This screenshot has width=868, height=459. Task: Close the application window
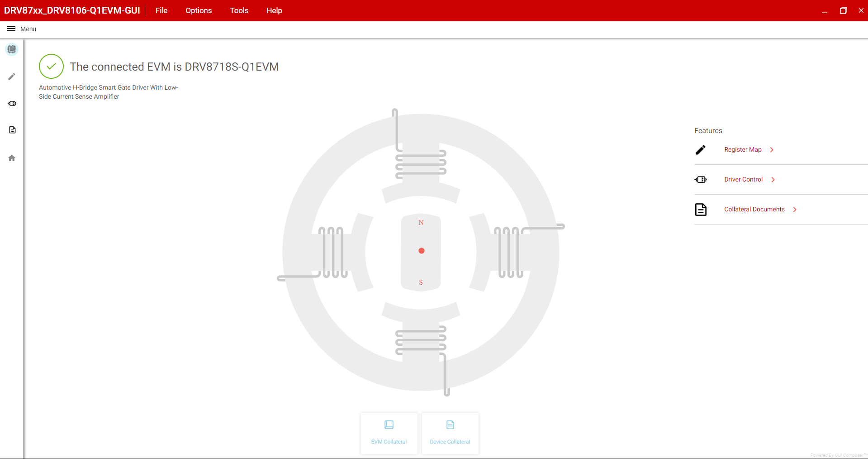click(861, 10)
